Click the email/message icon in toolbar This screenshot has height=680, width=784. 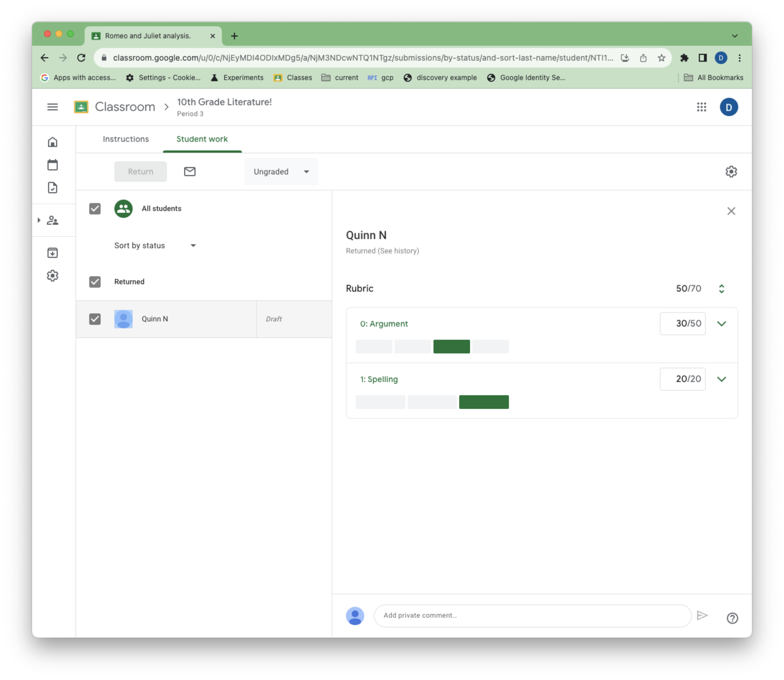[189, 171]
